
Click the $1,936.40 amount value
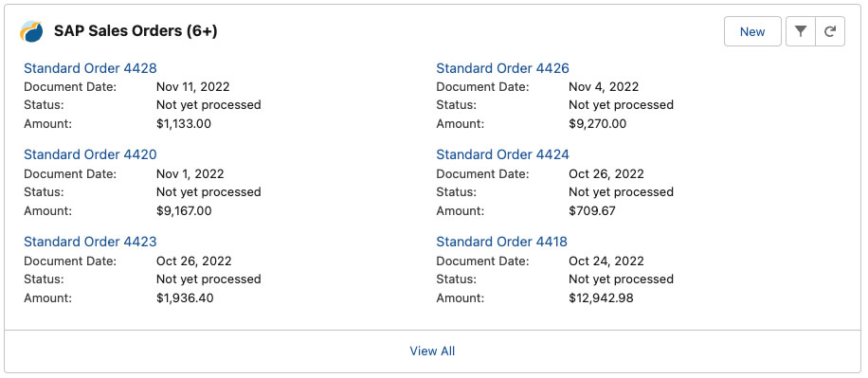(185, 298)
